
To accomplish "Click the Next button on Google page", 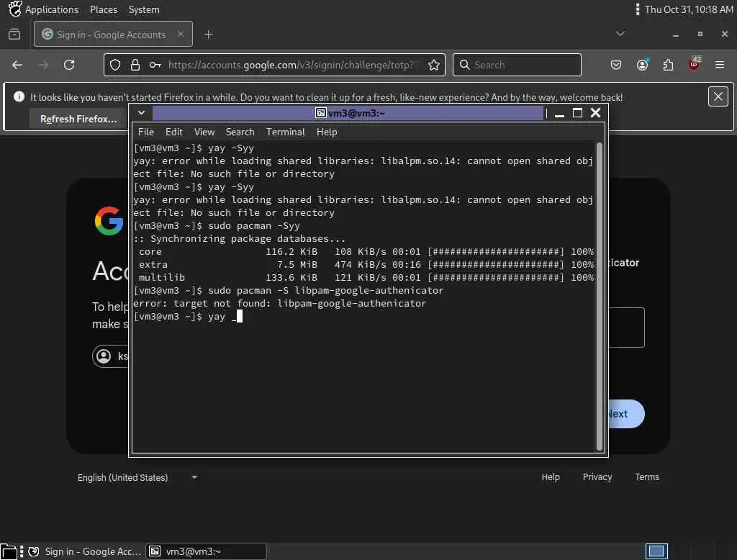I will point(627,414).
